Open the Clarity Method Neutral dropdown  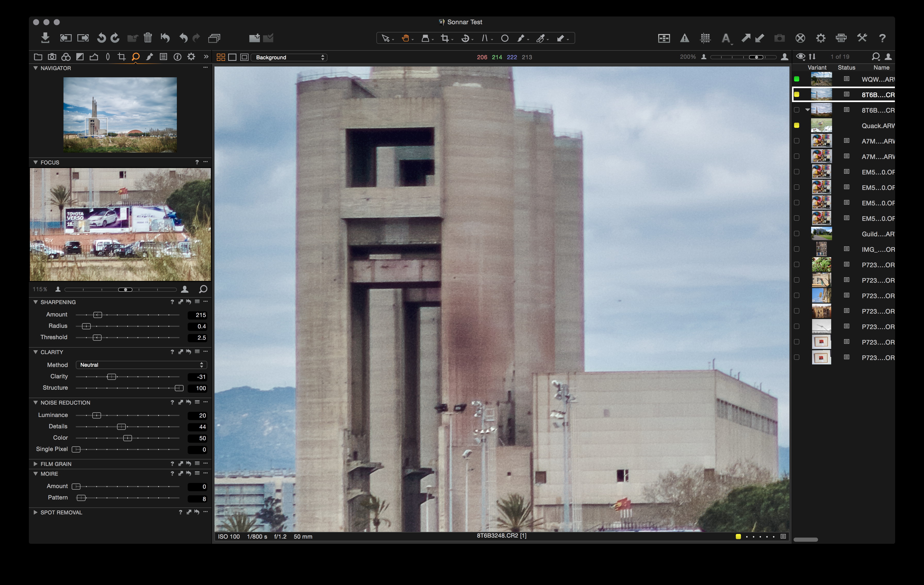[141, 365]
